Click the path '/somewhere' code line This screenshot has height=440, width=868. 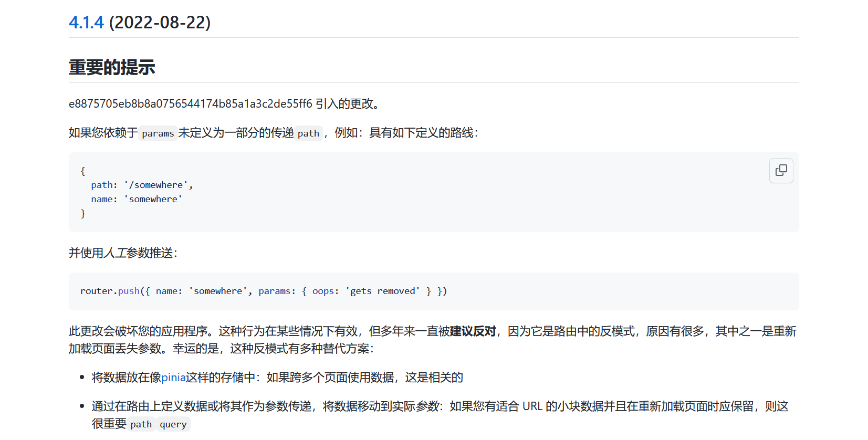pos(142,185)
